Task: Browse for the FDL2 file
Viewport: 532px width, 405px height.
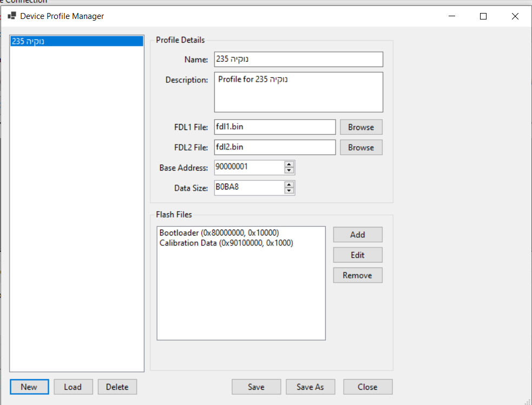Action: pos(360,147)
